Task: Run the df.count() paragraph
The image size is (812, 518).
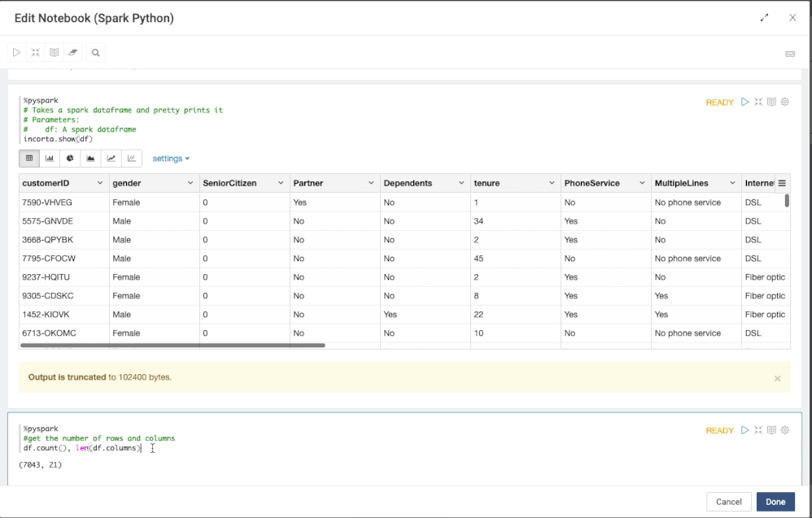Action: click(744, 430)
